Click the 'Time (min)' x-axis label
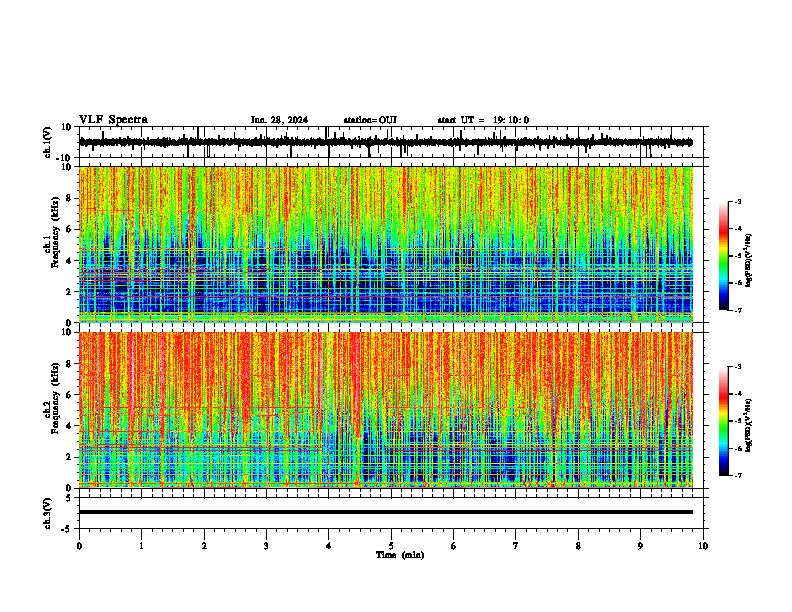The image size is (792, 612). click(400, 555)
